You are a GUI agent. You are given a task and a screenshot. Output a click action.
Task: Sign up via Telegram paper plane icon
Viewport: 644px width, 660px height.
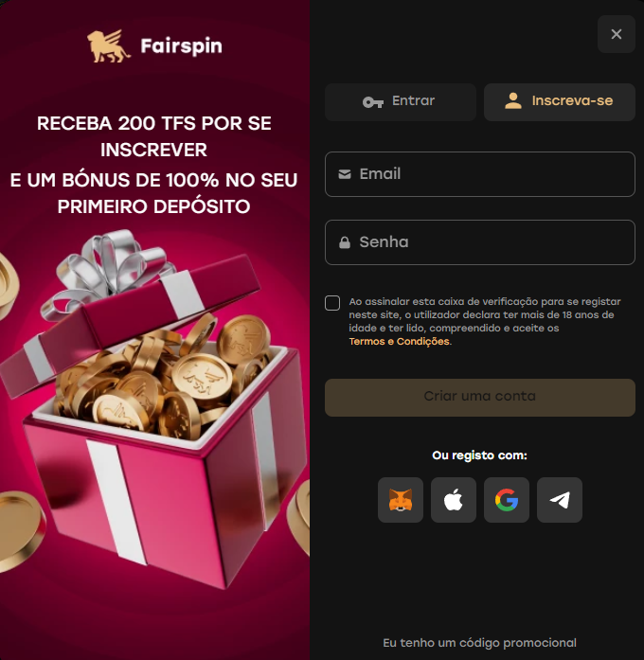pos(560,500)
